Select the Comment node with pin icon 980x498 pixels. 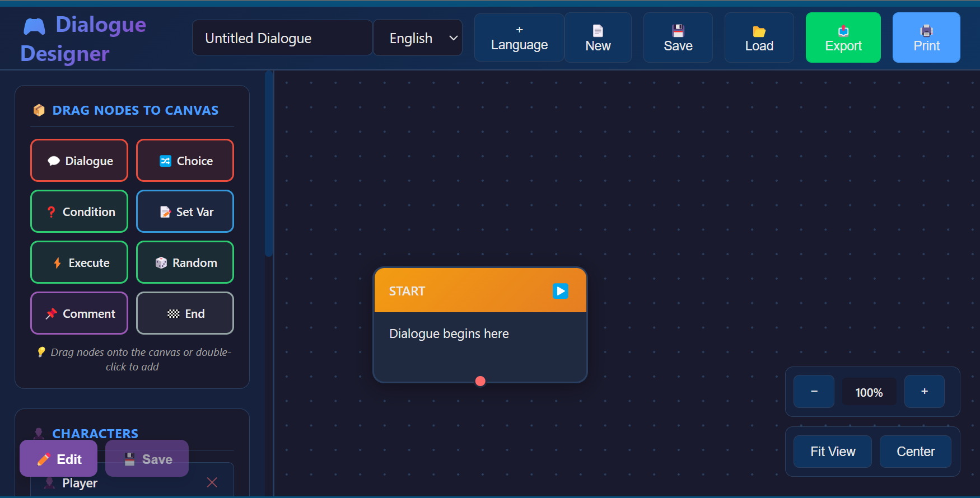pos(79,313)
